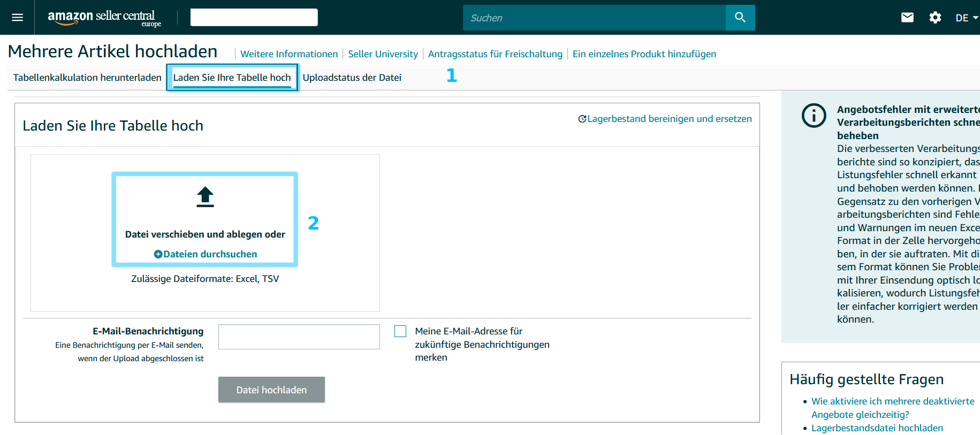Click Ein einzelnes Produkt hinzufügen link
This screenshot has width=980, height=435.
tap(644, 54)
